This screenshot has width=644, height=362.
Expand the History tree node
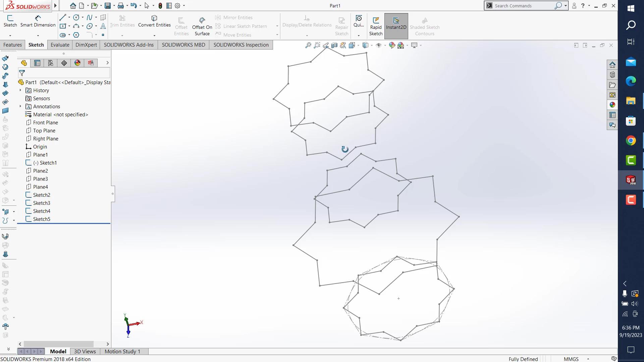tap(20, 90)
